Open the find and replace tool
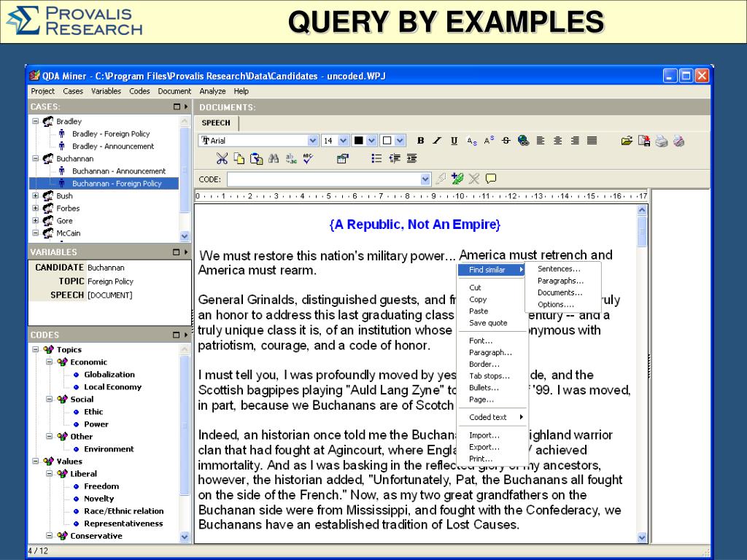Viewport: 747px width, 560px height. 291,158
